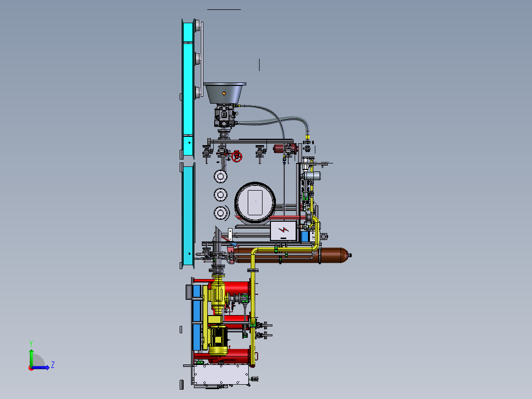Screen dimensions: 532x399
Task: Select the blue Z axis of the triad
Action: coord(41,367)
